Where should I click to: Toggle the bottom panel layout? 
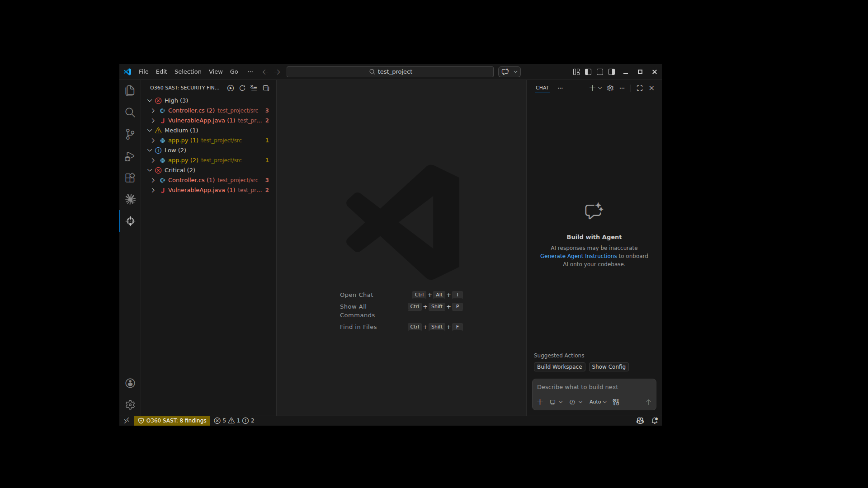(x=600, y=72)
